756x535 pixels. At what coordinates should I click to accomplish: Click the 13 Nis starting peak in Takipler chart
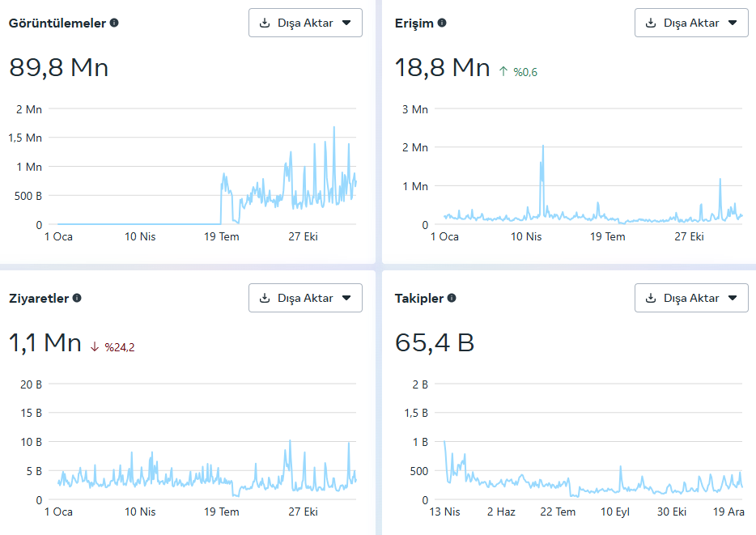tap(444, 442)
